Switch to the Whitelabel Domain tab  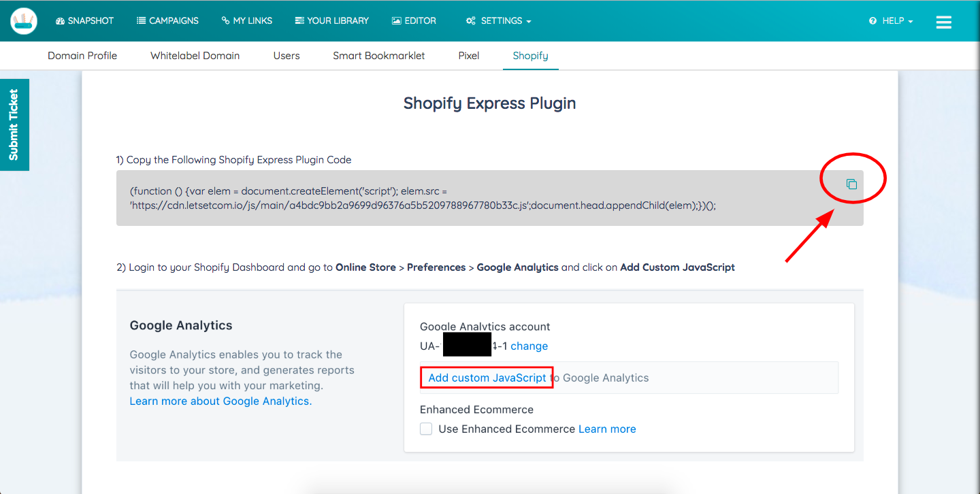[195, 56]
